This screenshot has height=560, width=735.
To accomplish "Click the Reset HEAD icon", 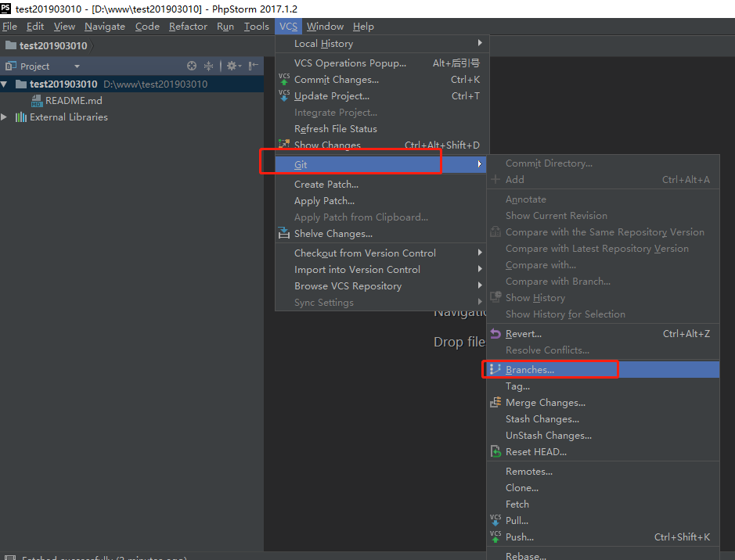I will point(495,451).
